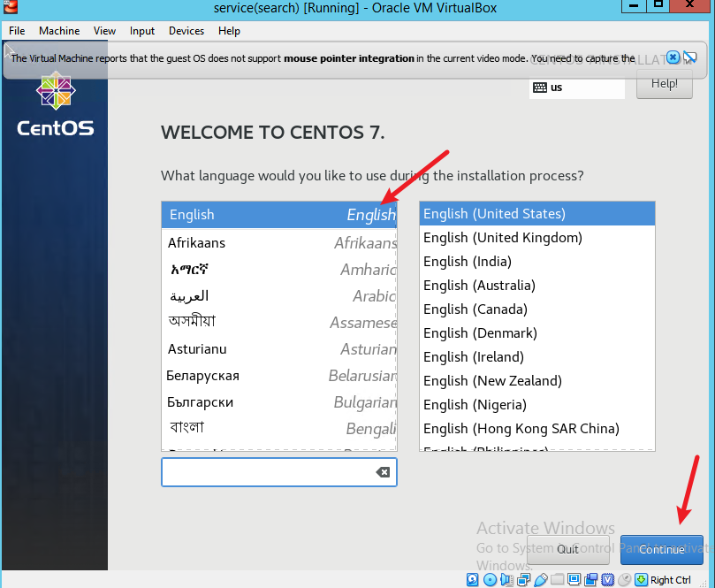715x588 pixels.
Task: Select English (Hong Kong SAR China) locale
Action: (537, 428)
